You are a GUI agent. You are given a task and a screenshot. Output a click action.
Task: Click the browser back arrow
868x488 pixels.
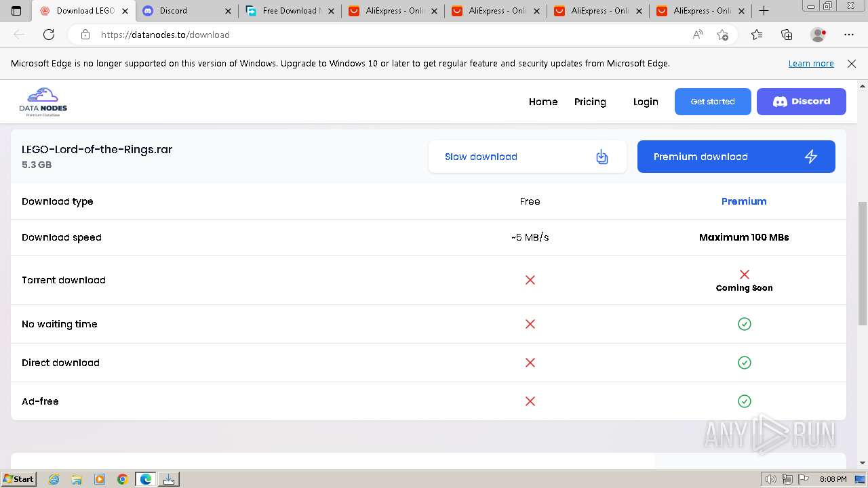tap(19, 35)
